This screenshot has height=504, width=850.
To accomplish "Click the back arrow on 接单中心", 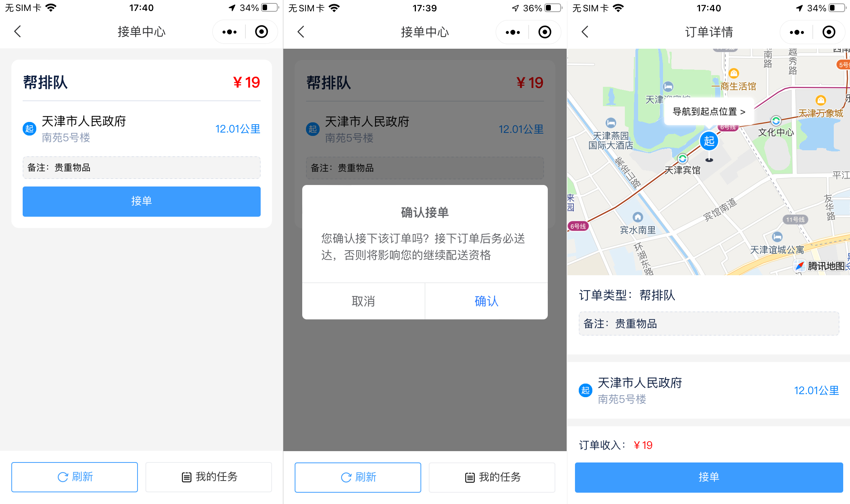I will 17,31.
